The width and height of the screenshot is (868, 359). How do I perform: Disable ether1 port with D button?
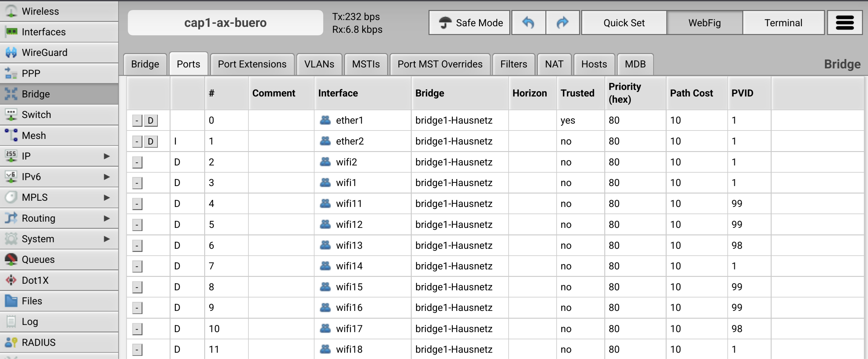[x=151, y=120]
